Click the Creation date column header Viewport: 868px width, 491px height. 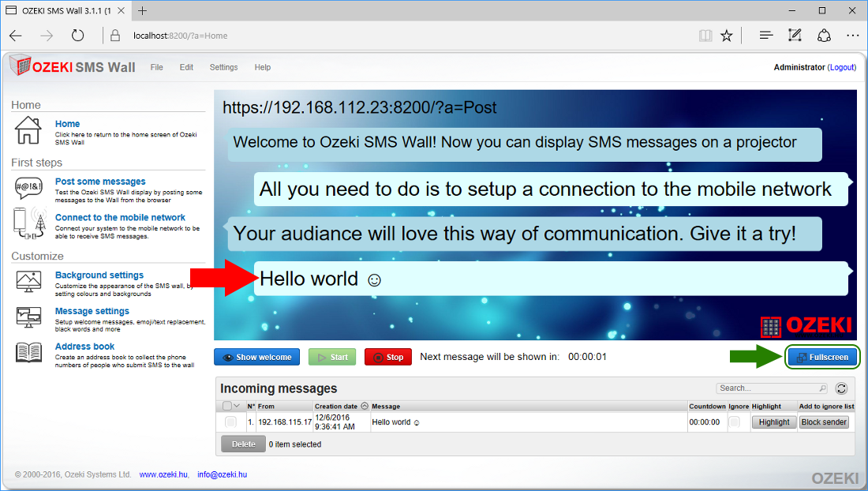pos(336,407)
